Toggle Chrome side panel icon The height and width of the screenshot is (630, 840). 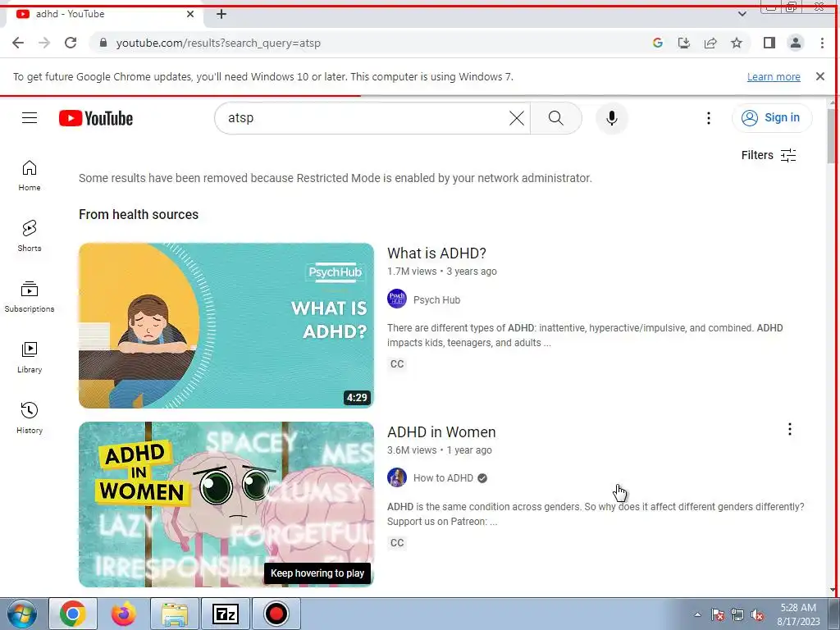769,43
